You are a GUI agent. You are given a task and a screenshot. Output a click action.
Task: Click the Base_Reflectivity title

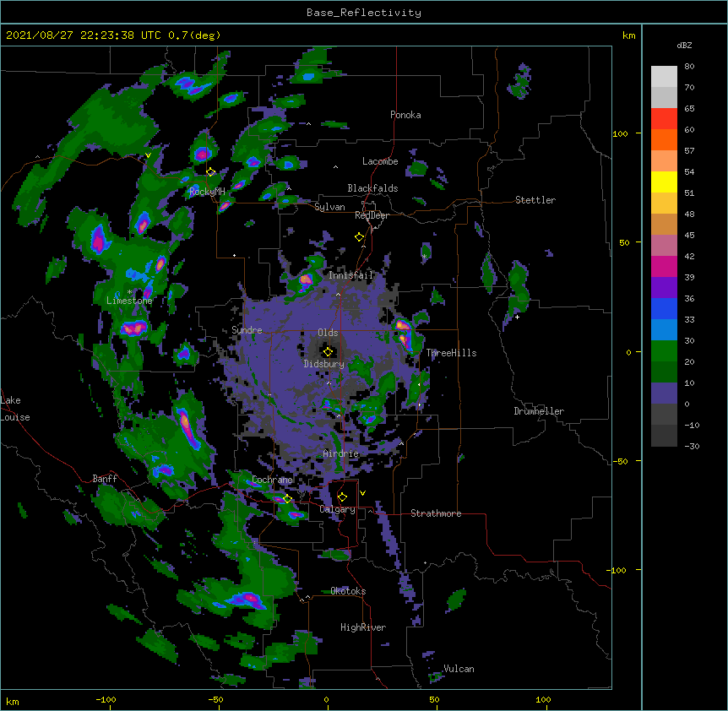(364, 13)
